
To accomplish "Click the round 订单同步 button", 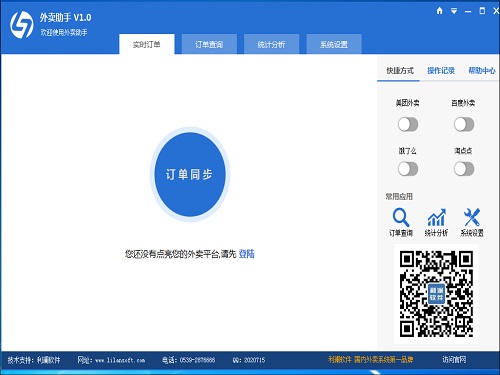I will click(190, 174).
